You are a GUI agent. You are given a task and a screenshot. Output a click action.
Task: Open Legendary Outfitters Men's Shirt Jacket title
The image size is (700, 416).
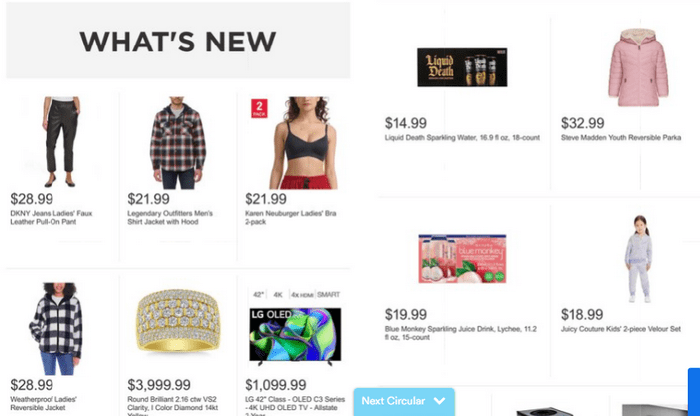coord(170,217)
